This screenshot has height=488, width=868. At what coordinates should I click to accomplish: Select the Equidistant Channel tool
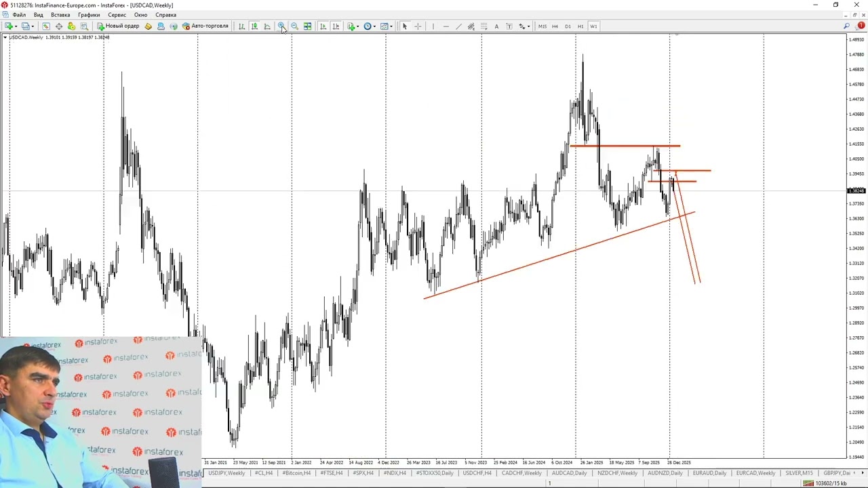pos(471,26)
